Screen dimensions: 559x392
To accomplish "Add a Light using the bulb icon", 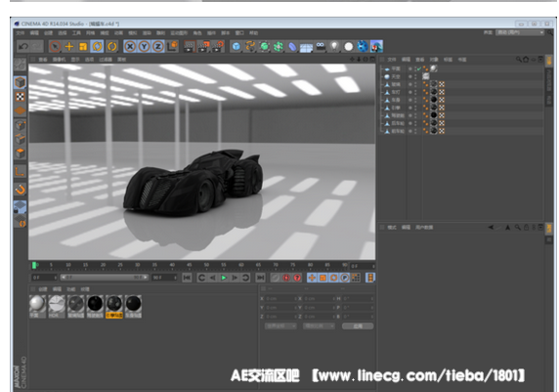I will 334,47.
